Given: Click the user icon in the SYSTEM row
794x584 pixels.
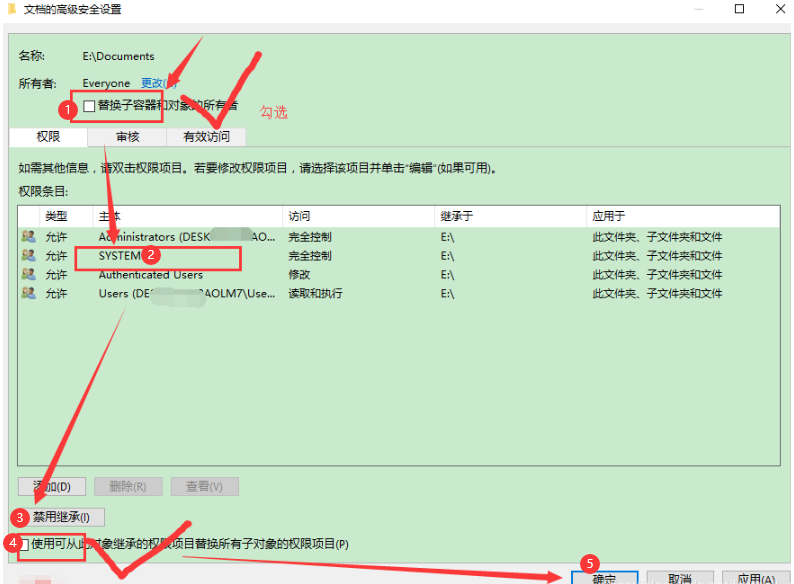Looking at the screenshot, I should pos(28,255).
